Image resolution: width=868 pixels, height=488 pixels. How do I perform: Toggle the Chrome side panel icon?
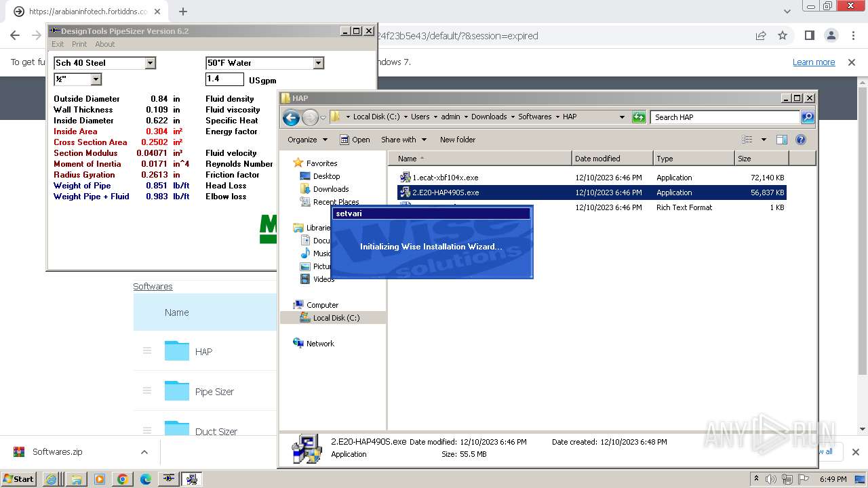point(809,36)
